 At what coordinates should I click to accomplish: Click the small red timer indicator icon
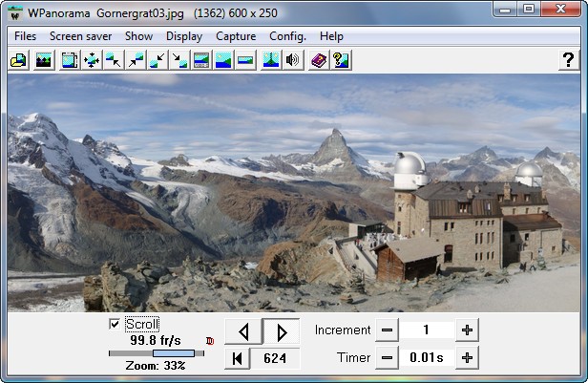coord(210,341)
